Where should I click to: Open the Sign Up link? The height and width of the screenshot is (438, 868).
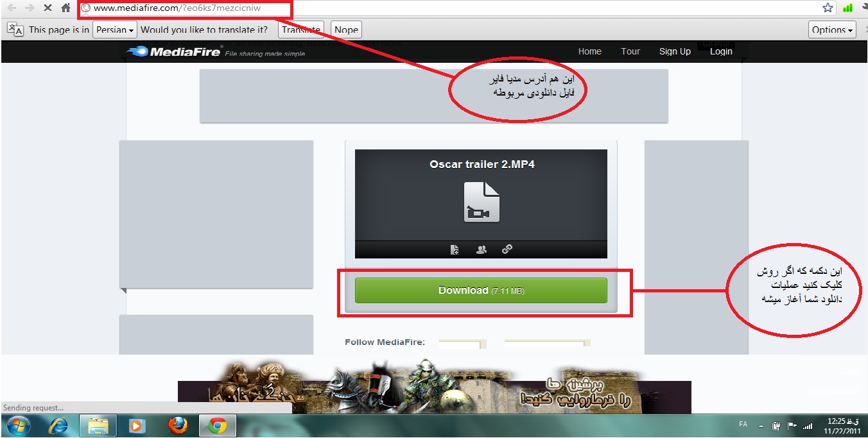click(675, 51)
